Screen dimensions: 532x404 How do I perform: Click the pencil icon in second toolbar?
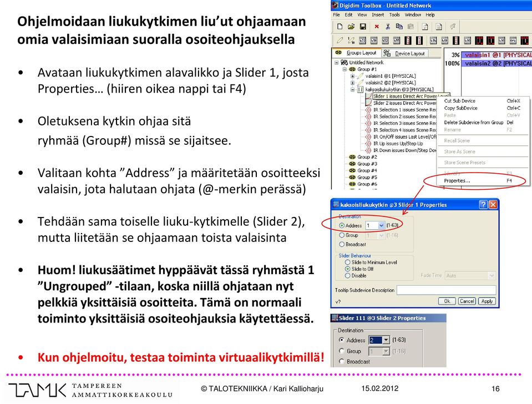pyautogui.click(x=340, y=41)
